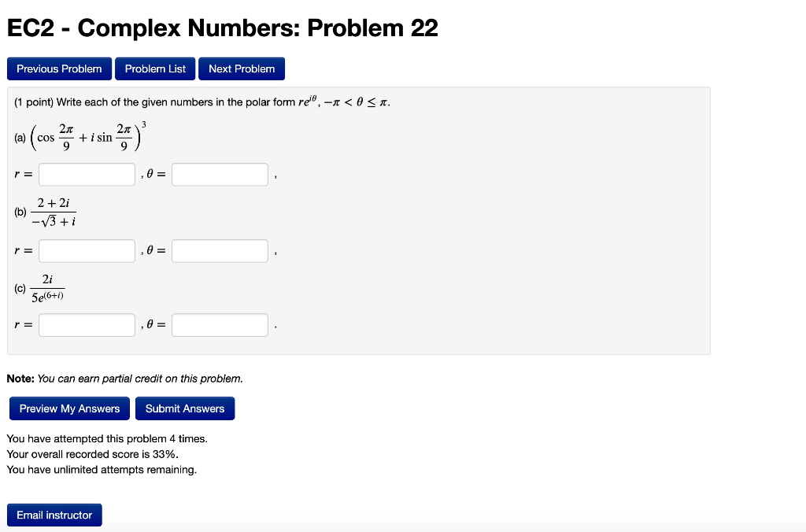Screen dimensions: 806x532
Task: Click the Email instructor button
Action: tap(54, 515)
